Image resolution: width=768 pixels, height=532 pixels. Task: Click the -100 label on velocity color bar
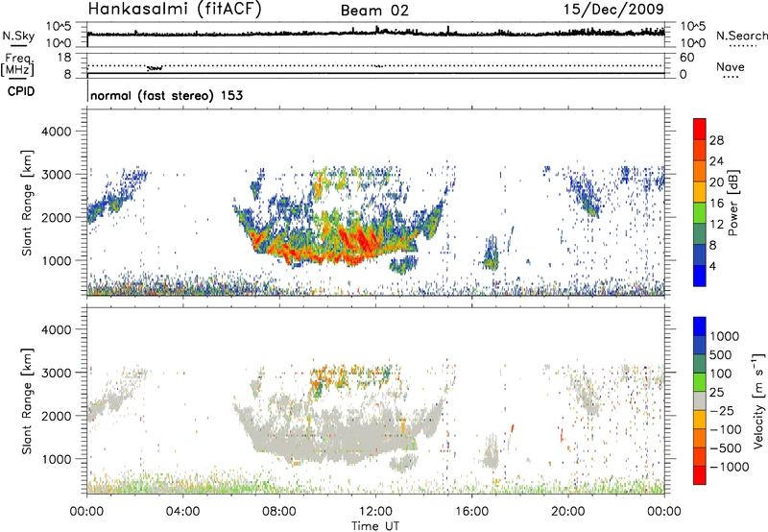tap(726, 429)
